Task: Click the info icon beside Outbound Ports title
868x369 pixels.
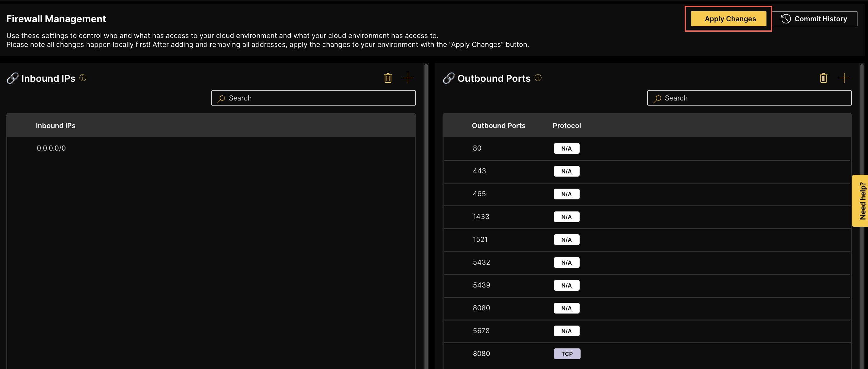Action: click(x=538, y=78)
